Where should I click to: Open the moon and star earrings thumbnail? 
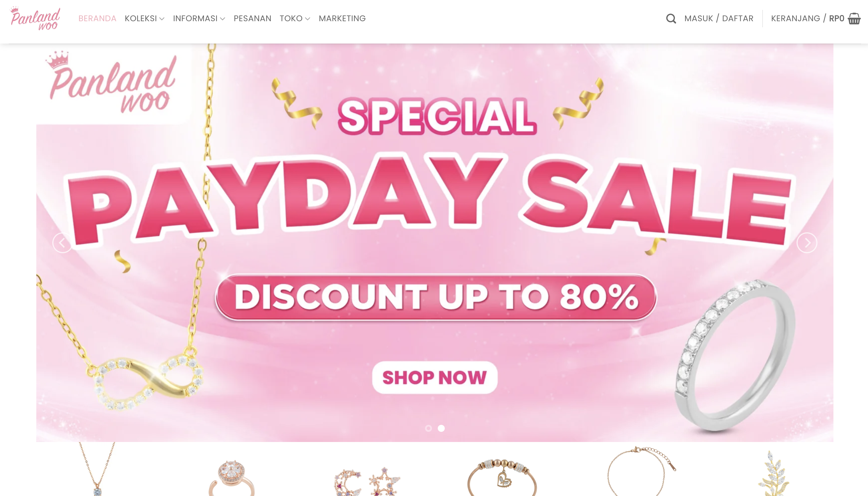pos(367,481)
